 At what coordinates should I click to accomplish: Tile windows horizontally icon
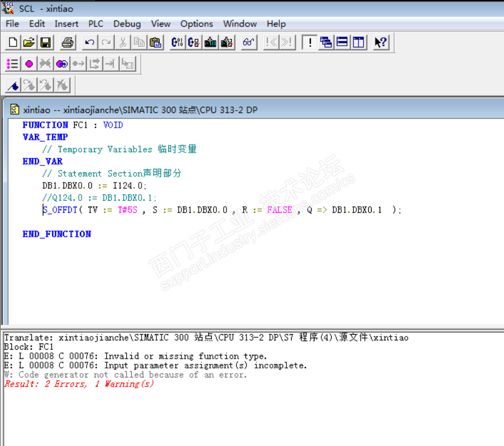(x=342, y=42)
